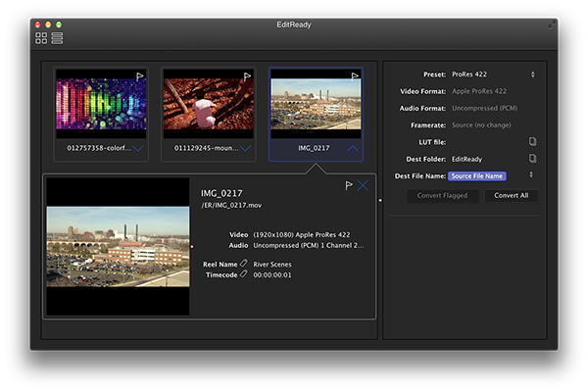Expand details for 011129245-moun clip
Image resolution: width=588 pixels, height=392 pixels.
245,148
